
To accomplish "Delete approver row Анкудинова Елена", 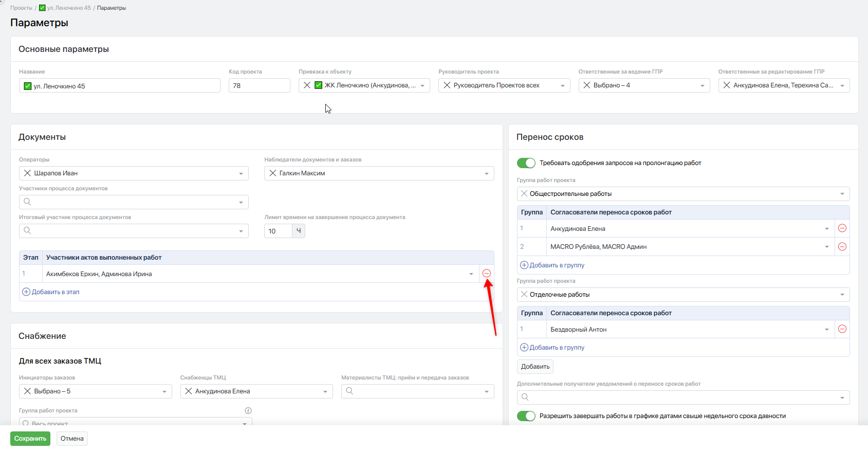I will 842,228.
